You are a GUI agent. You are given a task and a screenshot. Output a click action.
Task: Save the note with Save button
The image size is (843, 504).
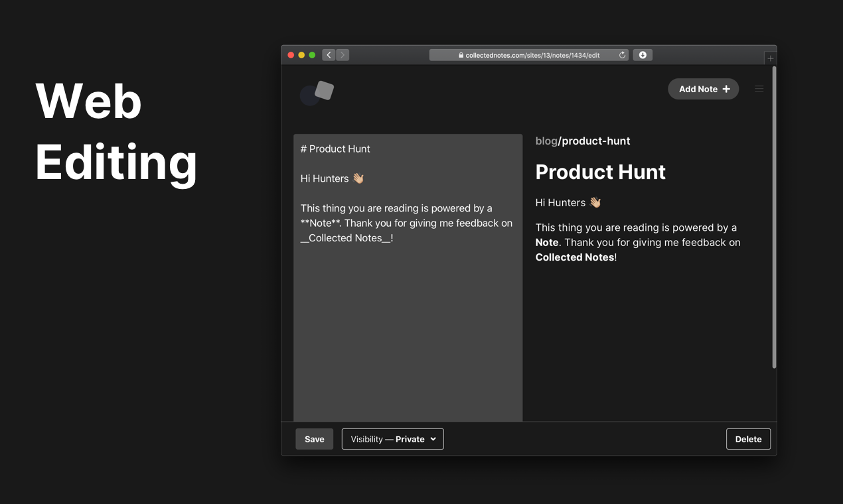pos(315,439)
